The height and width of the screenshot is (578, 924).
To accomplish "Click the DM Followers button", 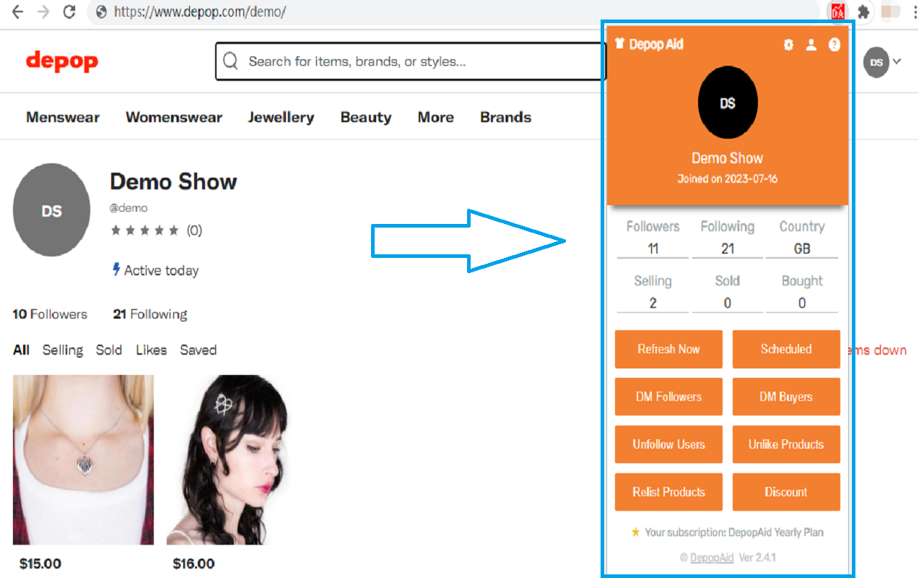I will coord(668,397).
